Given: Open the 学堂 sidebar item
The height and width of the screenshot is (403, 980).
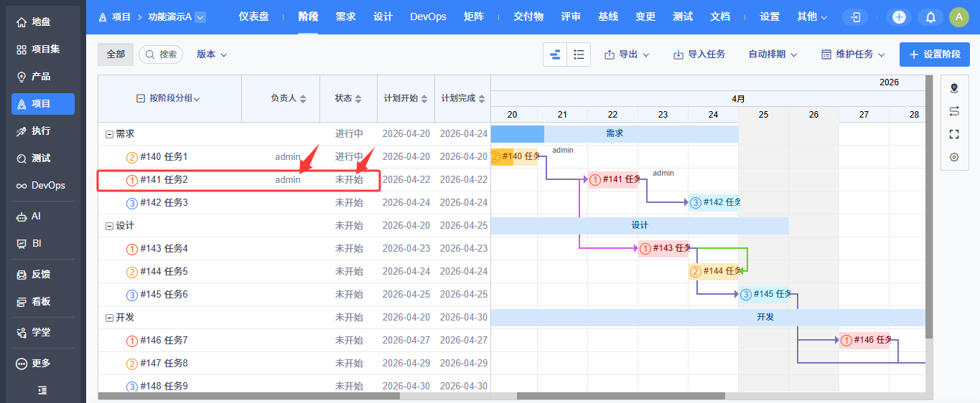Looking at the screenshot, I should coord(43,333).
